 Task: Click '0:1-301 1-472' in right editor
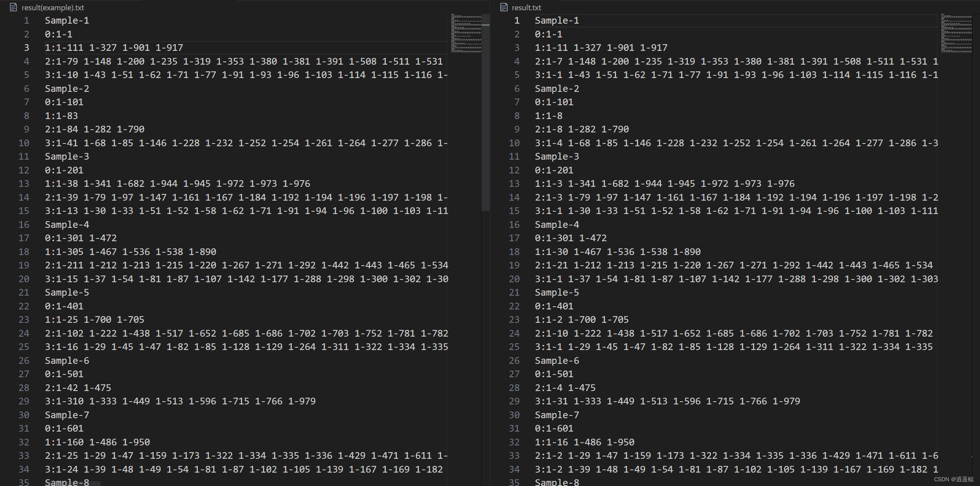(571, 238)
